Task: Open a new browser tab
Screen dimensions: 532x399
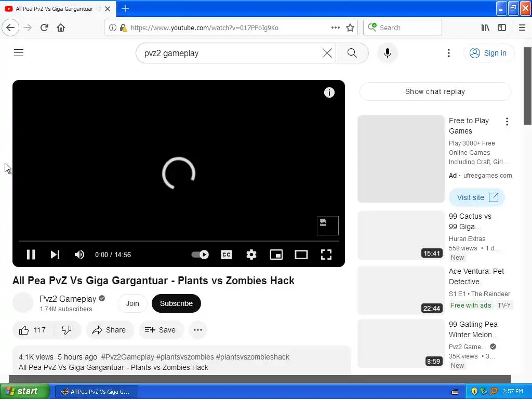Action: 125,8
